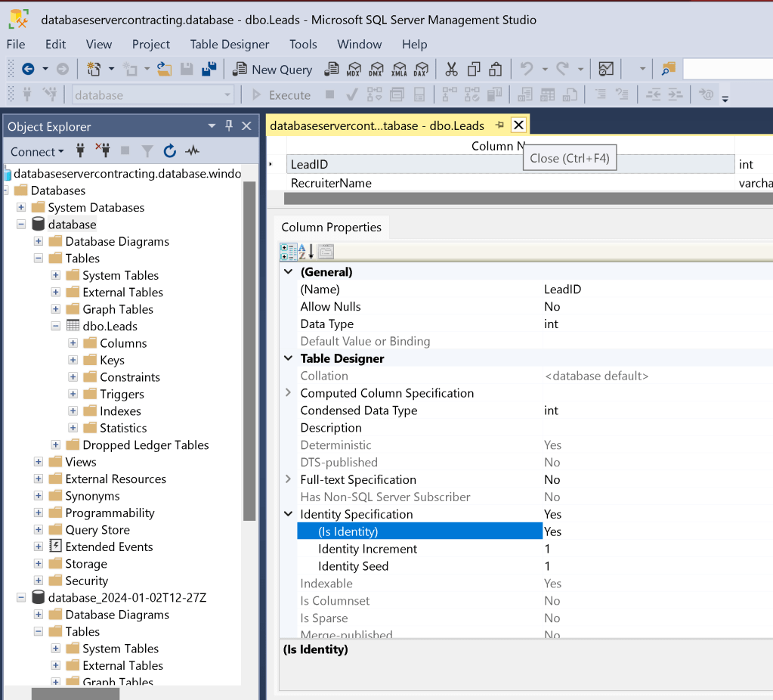Click Refresh icon in Object Explorer
Viewport: 773px width, 700px height.
pos(169,151)
